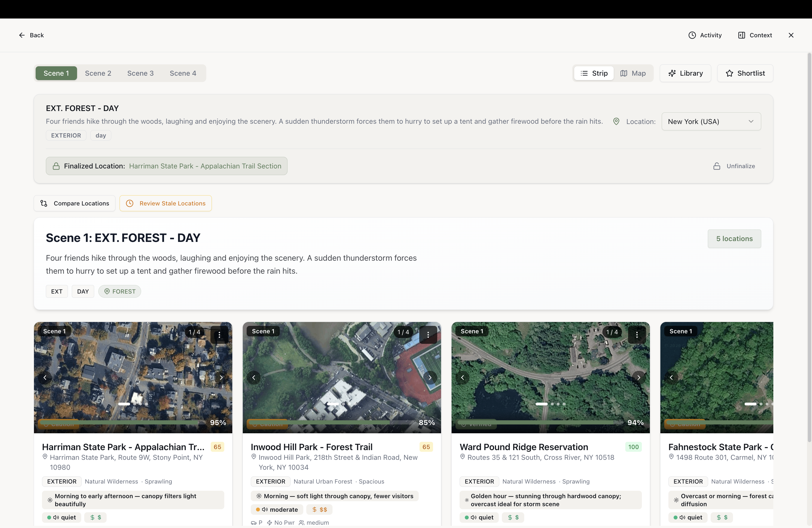Image resolution: width=812 pixels, height=528 pixels.
Task: Show previous image on Inwood Hill card
Action: click(x=254, y=377)
